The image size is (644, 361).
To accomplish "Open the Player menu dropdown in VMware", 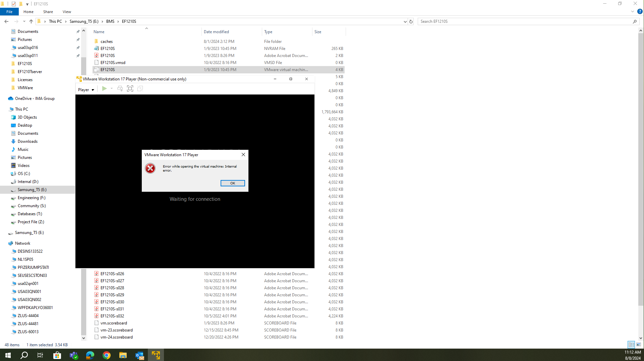I will point(86,89).
